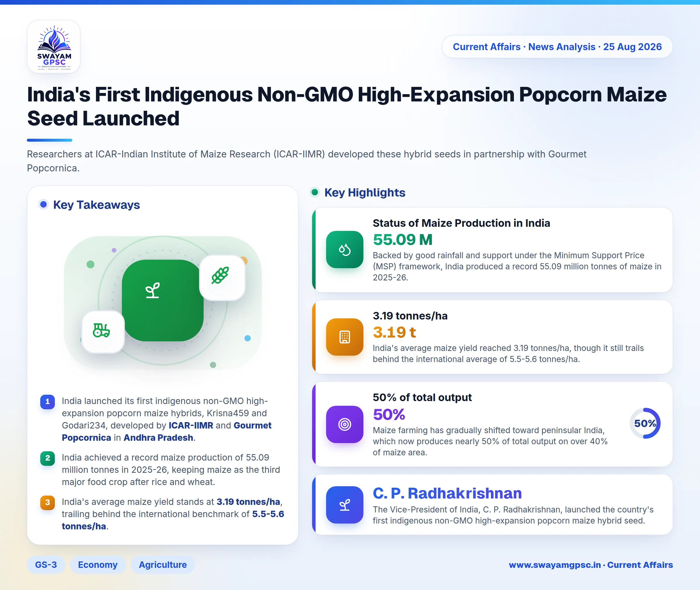Click the large green sprout tile in illustration
Image resolution: width=700 pixels, height=590 pixels.
[163, 300]
